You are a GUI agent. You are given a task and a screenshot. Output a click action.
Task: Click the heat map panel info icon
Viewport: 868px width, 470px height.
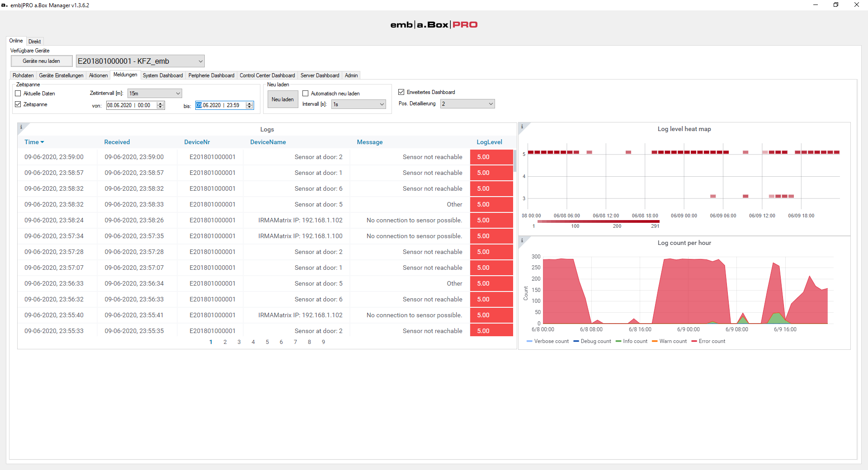(522, 127)
